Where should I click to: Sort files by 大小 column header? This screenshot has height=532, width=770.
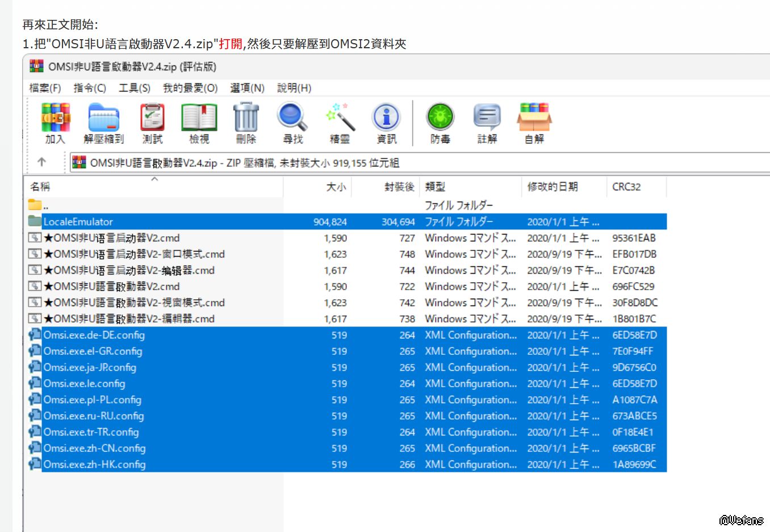336,187
